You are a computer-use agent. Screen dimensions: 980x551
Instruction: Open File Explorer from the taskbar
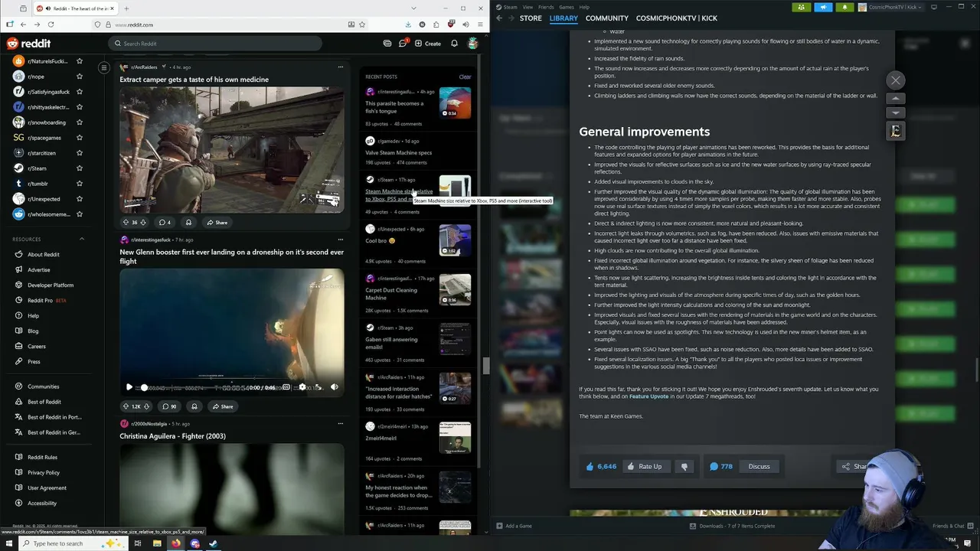click(x=157, y=543)
